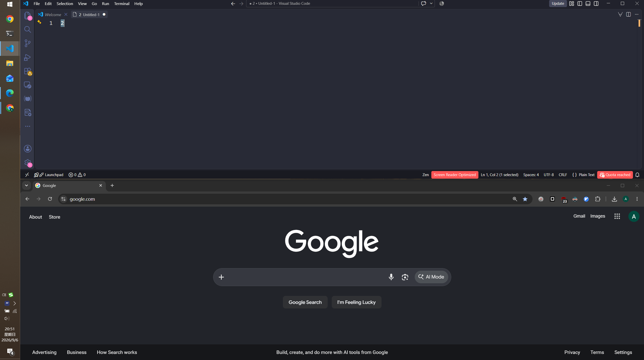Open the Windows Start menu

[x=10, y=4]
